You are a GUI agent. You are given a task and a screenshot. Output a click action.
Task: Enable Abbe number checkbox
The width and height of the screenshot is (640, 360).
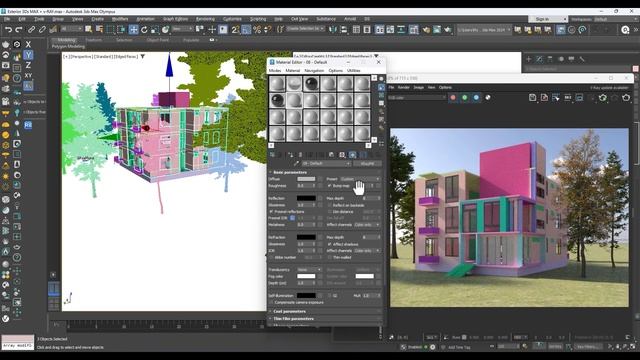[271, 258]
